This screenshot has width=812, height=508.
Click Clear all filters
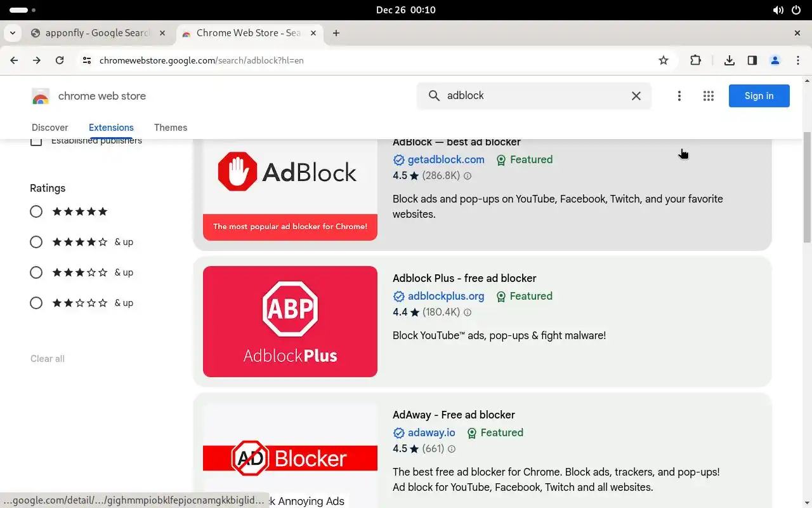tap(48, 359)
